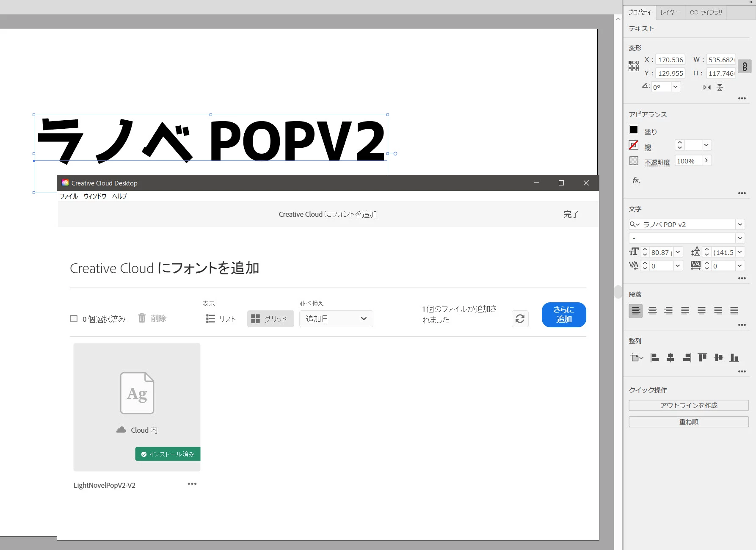Screen dimensions: 756x550
Task: Switch fonts display to リスト view
Action: pos(221,319)
